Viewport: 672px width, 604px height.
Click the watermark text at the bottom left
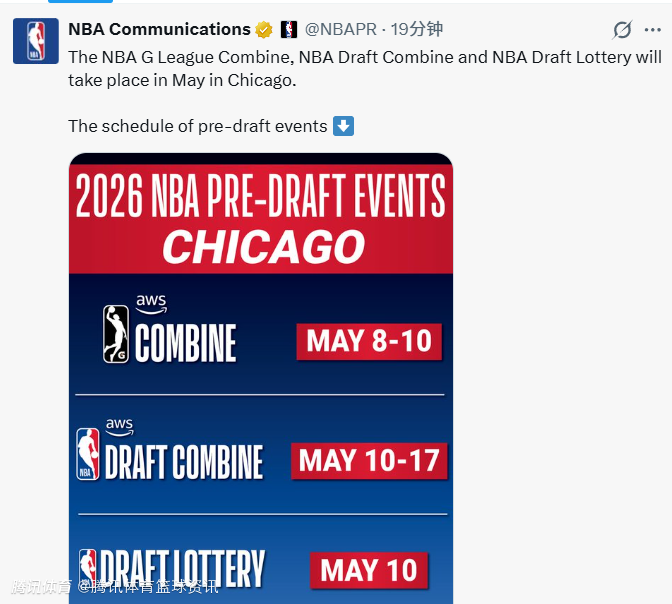(x=115, y=587)
